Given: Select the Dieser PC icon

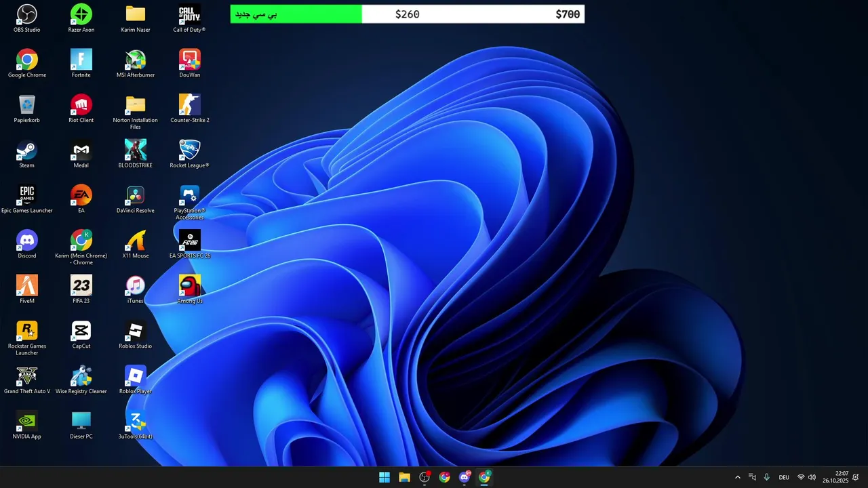Looking at the screenshot, I should click(81, 425).
